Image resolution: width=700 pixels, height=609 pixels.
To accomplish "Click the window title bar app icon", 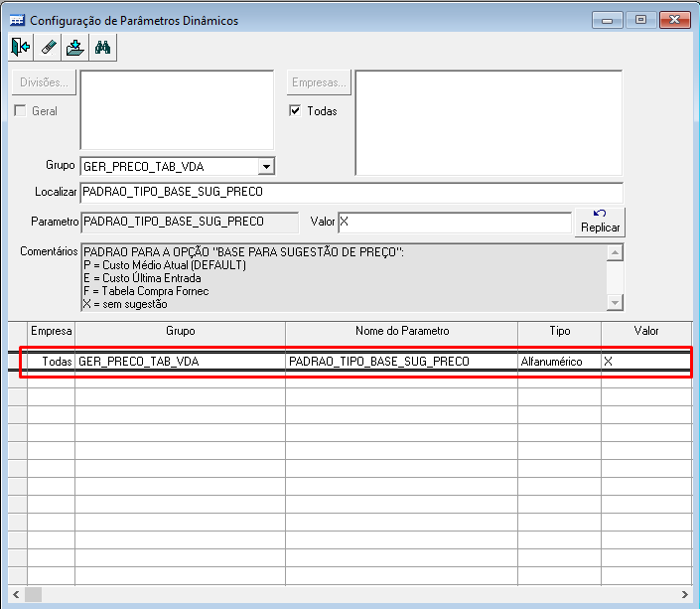I will pos(17,20).
